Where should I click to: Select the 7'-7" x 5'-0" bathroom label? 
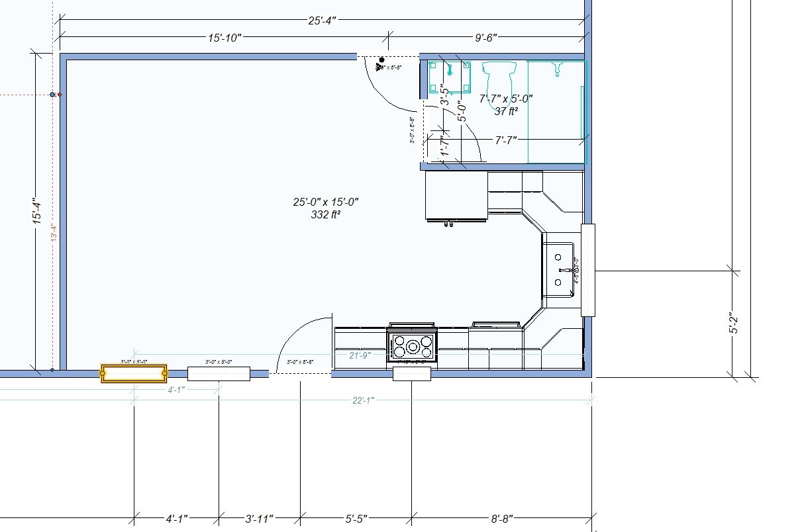(506, 99)
